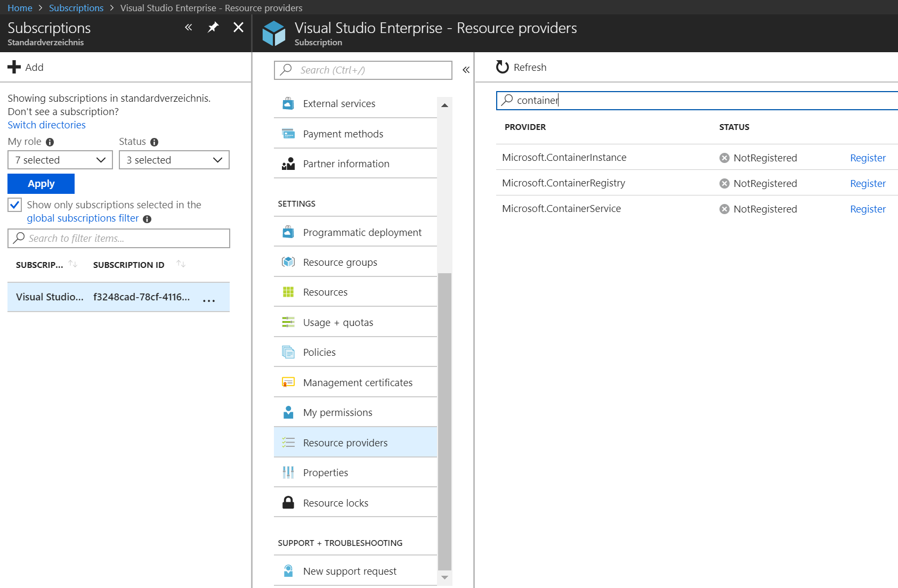Image resolution: width=898 pixels, height=588 pixels.
Task: Open info icon next to Status
Action: [x=155, y=142]
